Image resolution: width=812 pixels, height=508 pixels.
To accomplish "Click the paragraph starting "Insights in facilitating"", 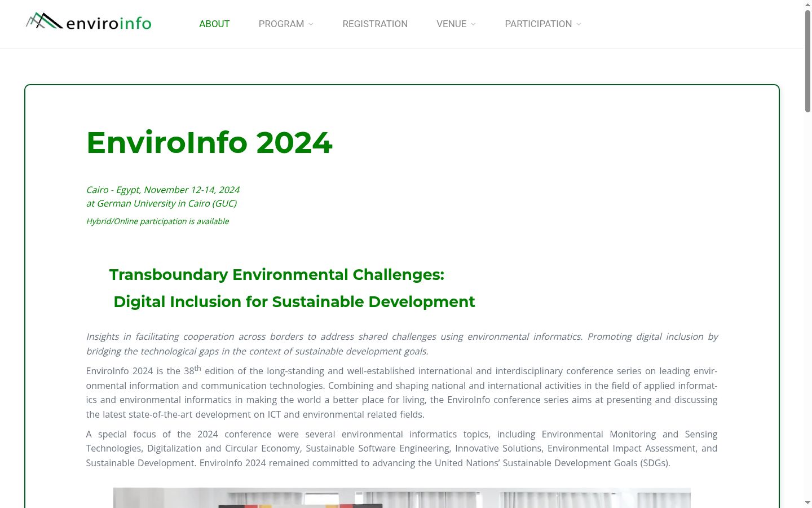I will click(x=401, y=344).
